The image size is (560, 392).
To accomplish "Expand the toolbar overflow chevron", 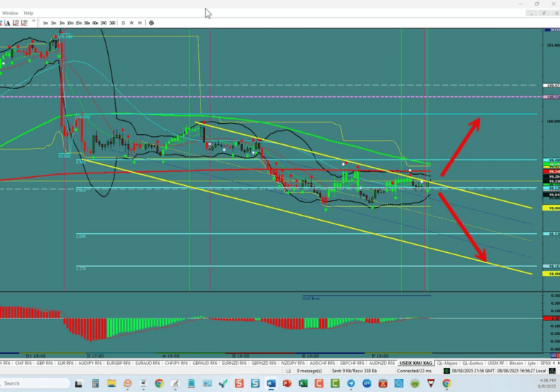I will pyautogui.click(x=34, y=22).
